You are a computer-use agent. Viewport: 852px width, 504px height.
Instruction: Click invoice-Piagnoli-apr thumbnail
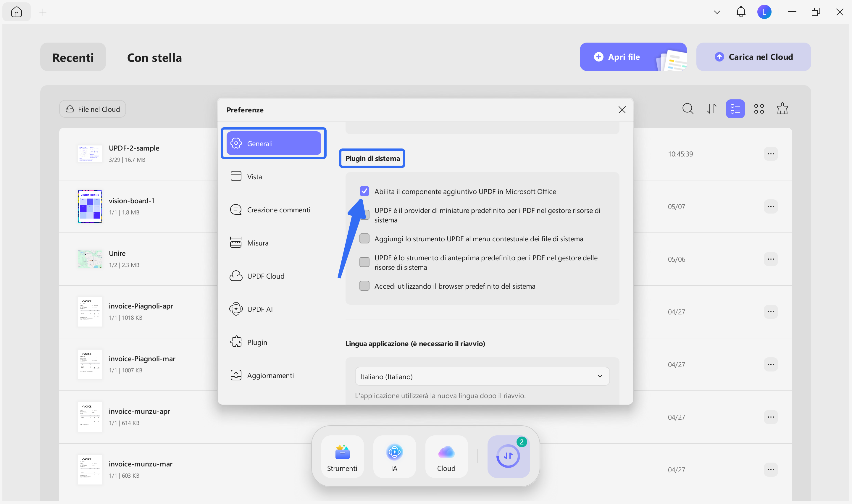click(x=90, y=311)
